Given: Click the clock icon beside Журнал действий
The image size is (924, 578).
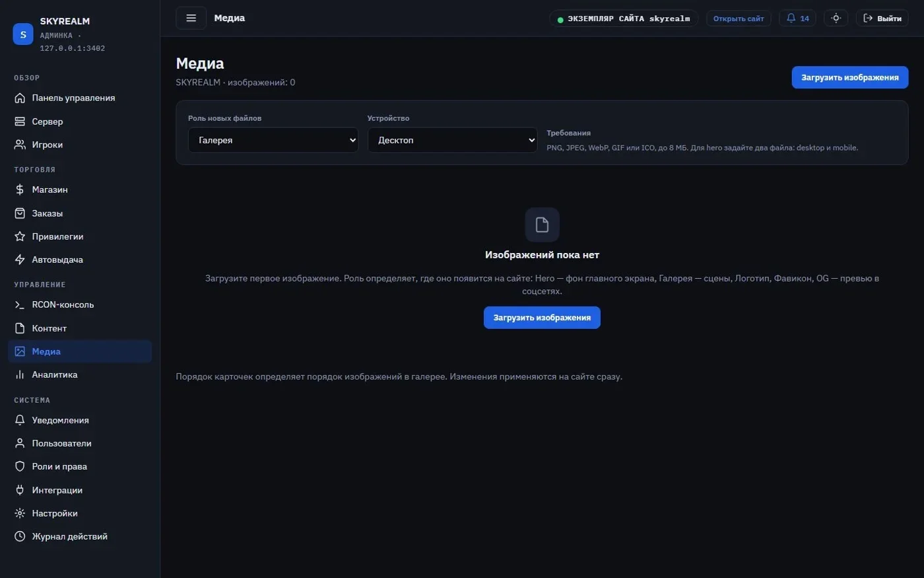Looking at the screenshot, I should click(x=20, y=536).
